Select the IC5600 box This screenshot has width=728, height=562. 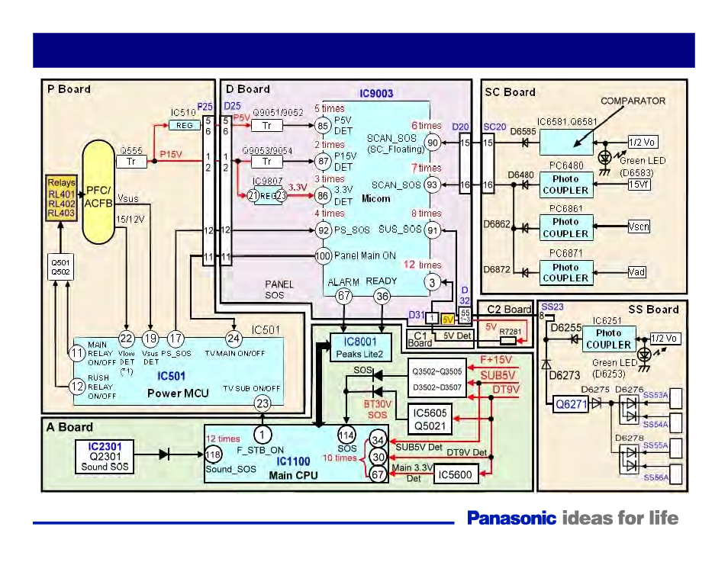pyautogui.click(x=456, y=474)
